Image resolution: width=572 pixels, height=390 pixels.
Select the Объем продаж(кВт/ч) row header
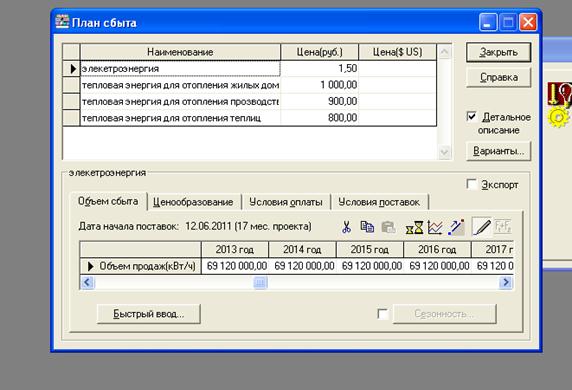pos(140,266)
